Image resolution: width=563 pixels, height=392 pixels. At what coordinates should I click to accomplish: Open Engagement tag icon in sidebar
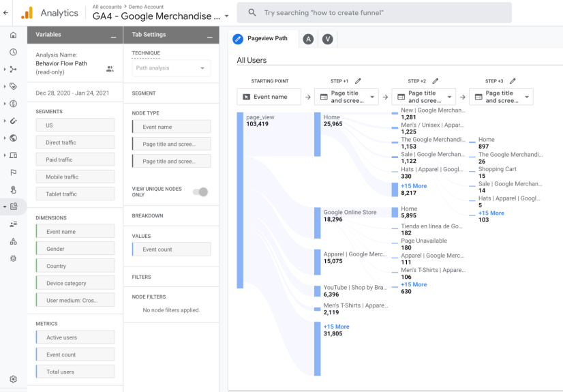13,87
